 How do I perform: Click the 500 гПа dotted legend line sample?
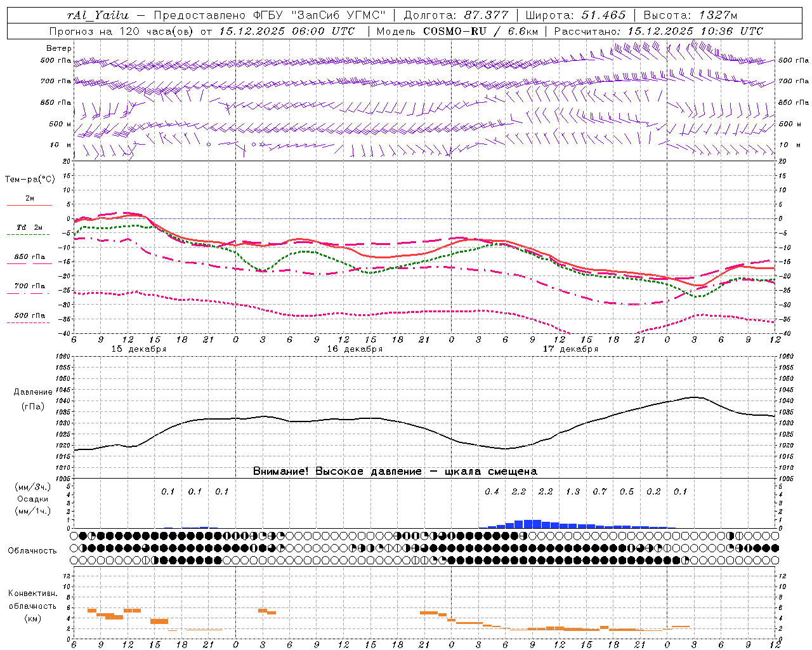[x=28, y=322]
